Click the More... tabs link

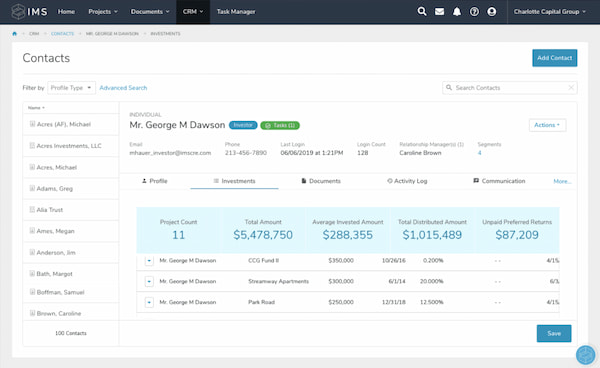pyautogui.click(x=562, y=181)
